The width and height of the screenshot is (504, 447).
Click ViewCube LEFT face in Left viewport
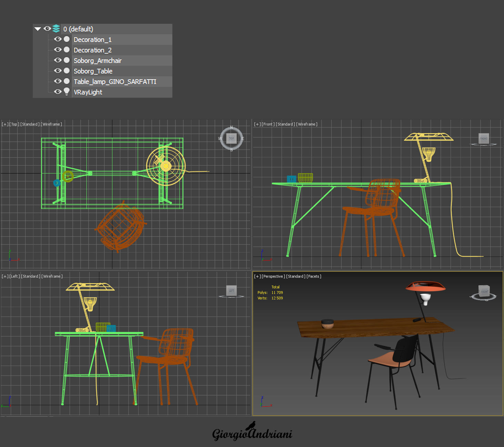coord(231,290)
